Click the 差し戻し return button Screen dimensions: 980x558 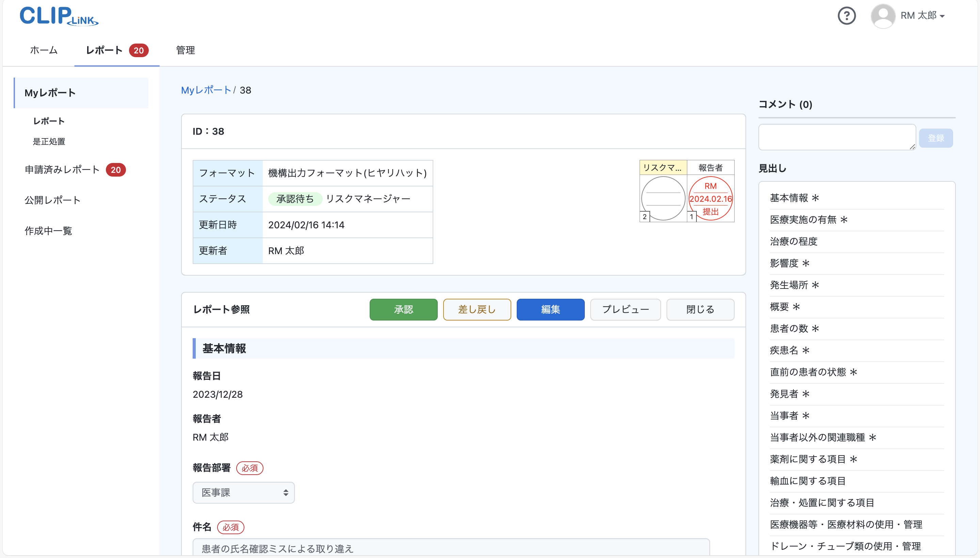coord(477,309)
